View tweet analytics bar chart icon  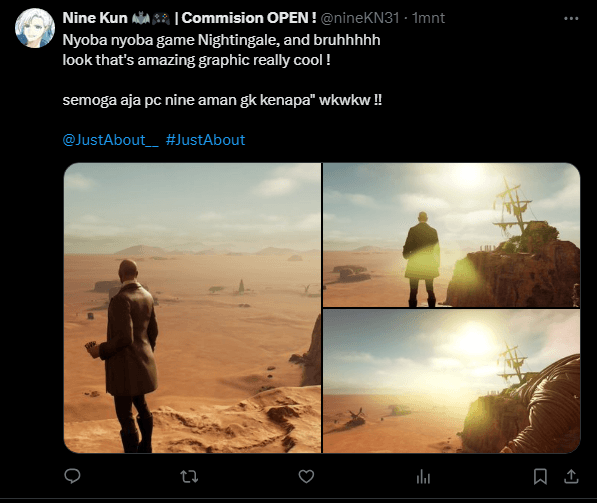423,476
